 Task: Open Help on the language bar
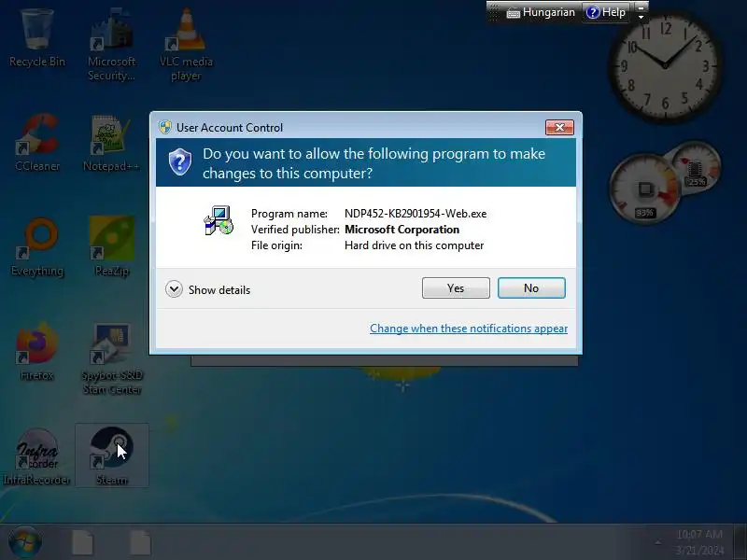(x=606, y=12)
